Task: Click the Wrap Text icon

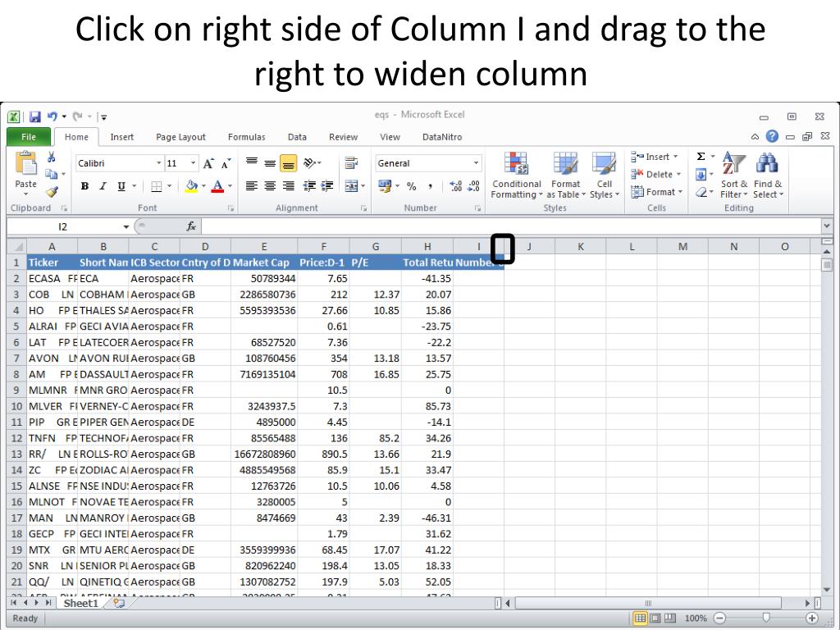Action: (351, 163)
